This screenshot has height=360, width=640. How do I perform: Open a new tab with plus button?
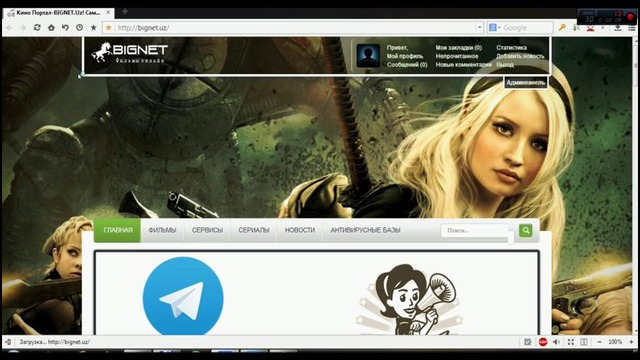125,11
